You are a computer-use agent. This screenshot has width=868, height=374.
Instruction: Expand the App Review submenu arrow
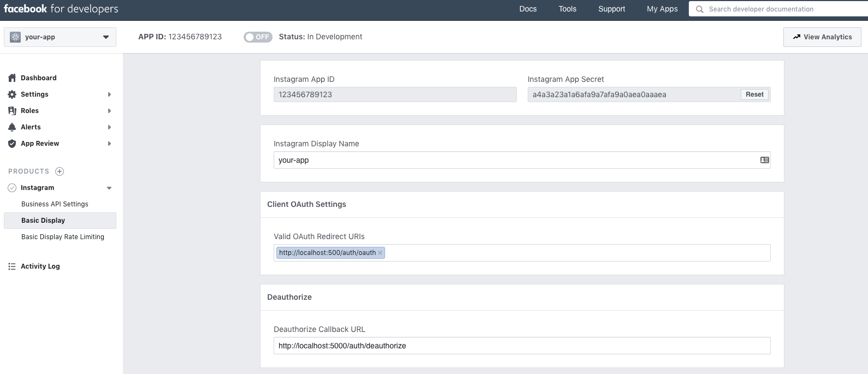pos(109,144)
